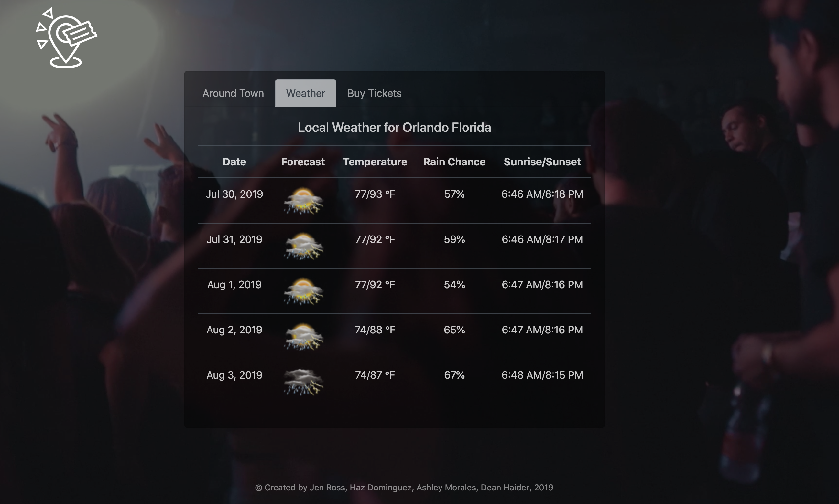The height and width of the screenshot is (504, 839).
Task: Click the 6:46 AM/8:17 PM sunrise cell
Action: [542, 239]
